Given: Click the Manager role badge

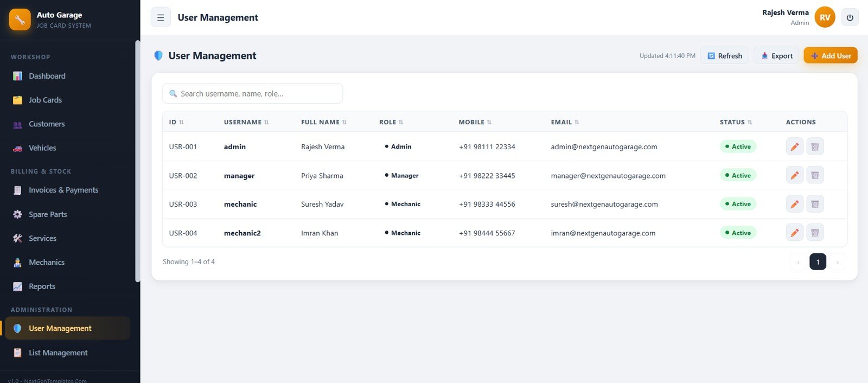Looking at the screenshot, I should [401, 175].
